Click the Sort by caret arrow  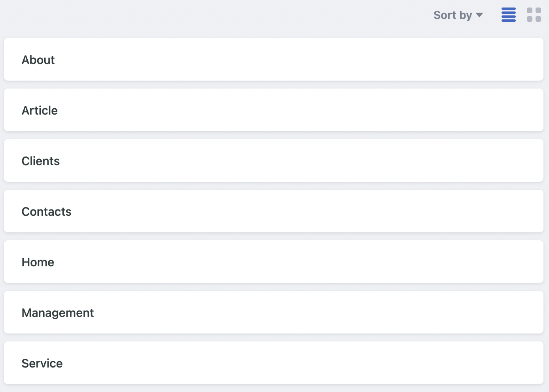[x=479, y=15]
